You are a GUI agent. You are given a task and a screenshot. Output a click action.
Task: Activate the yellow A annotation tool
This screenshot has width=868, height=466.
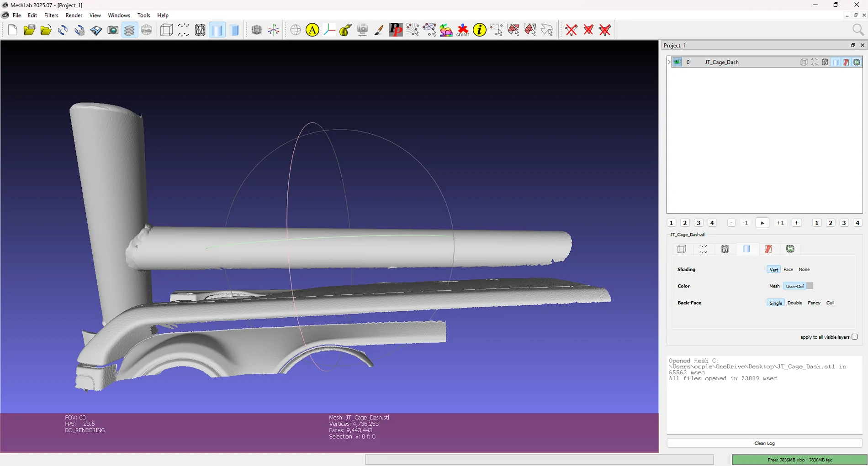coord(312,30)
